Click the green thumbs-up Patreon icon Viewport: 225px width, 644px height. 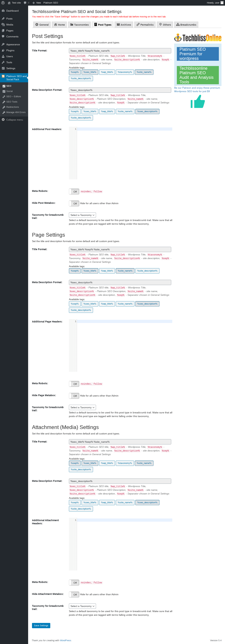[x=198, y=101]
